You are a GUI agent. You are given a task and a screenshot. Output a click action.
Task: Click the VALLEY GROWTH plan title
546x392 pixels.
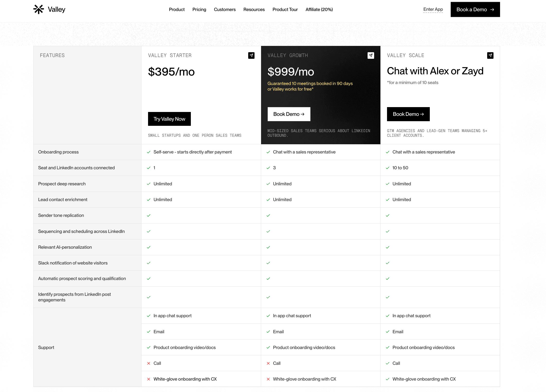(x=288, y=55)
